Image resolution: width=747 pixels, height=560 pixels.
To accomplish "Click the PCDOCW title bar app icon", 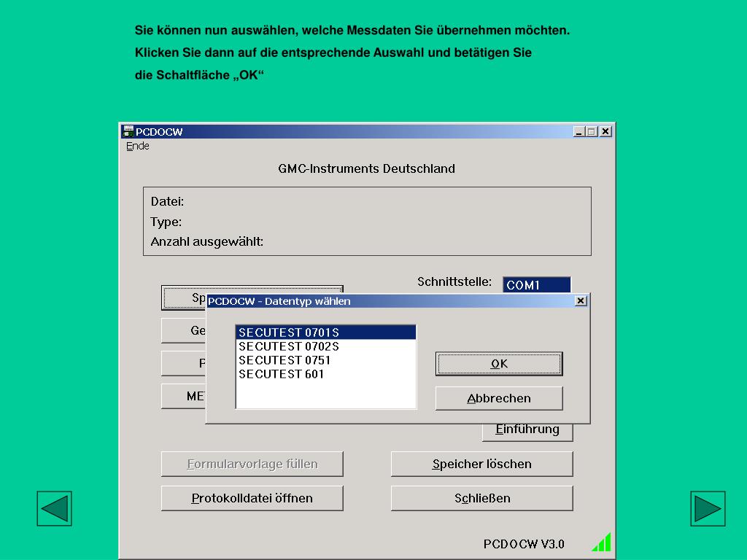I will click(x=128, y=131).
